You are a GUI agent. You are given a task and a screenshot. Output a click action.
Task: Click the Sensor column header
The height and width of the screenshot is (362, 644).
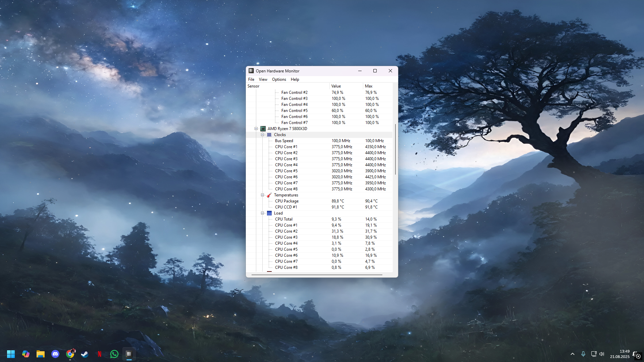pyautogui.click(x=288, y=86)
